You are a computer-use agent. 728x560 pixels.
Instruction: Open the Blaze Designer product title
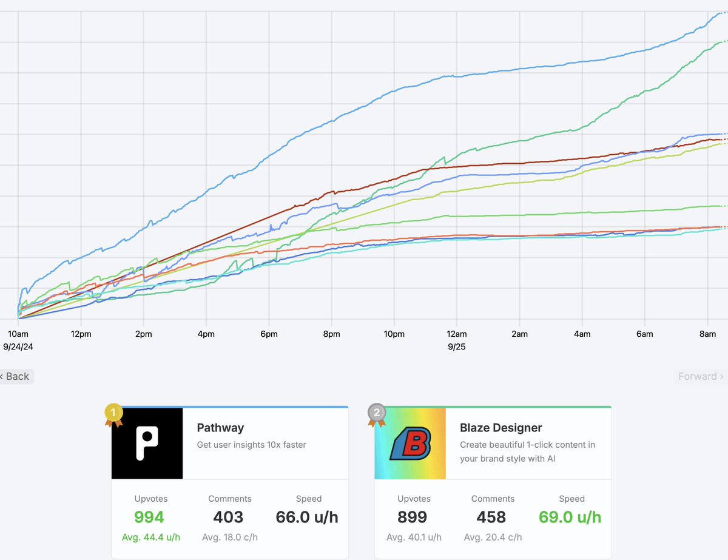coord(501,428)
